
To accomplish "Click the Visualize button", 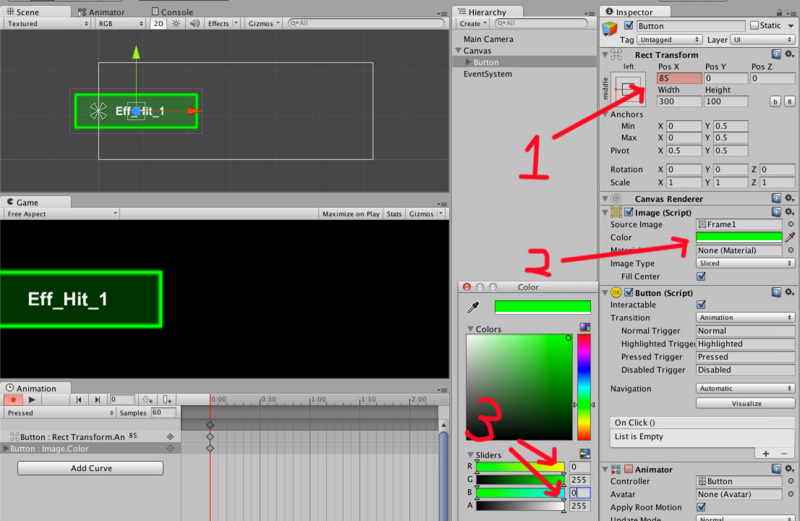I will [x=745, y=403].
